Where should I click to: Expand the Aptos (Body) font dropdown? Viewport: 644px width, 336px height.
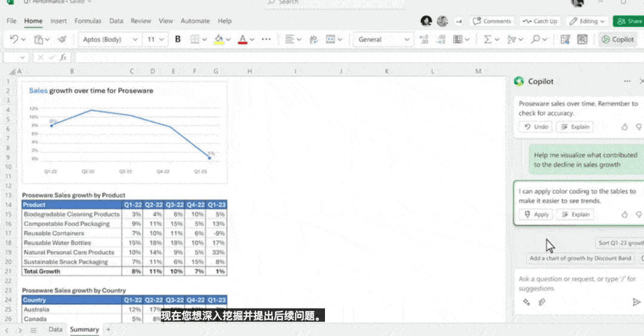pos(135,39)
